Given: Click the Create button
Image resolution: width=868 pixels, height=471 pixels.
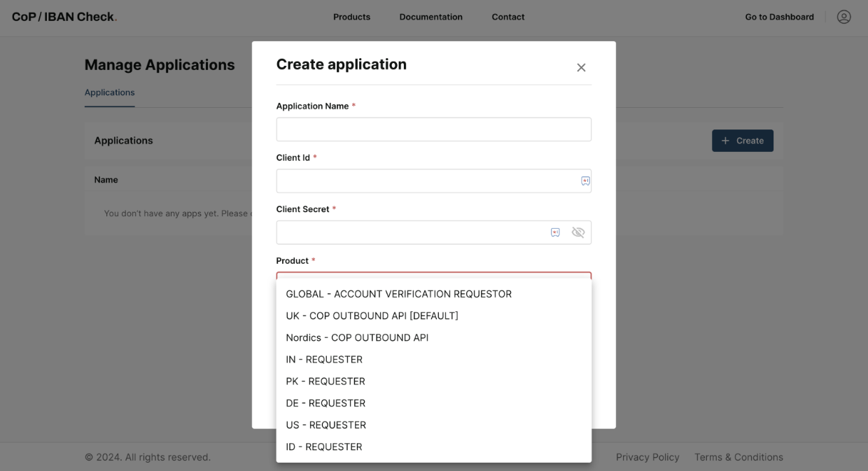Looking at the screenshot, I should point(743,140).
